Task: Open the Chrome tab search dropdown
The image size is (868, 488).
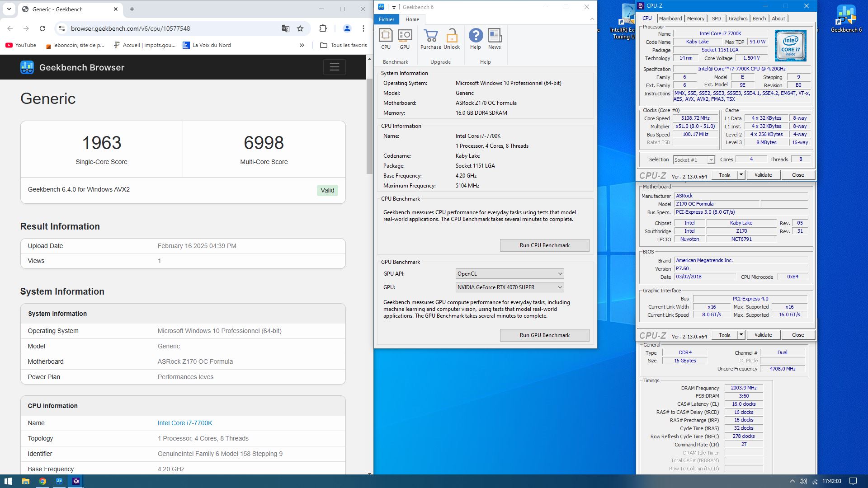Action: click(9, 9)
